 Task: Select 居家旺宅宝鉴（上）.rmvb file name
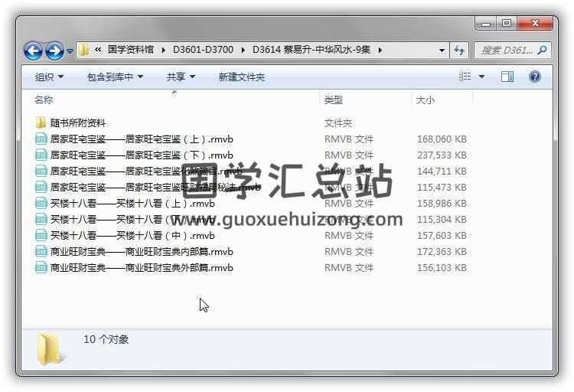pyautogui.click(x=142, y=139)
